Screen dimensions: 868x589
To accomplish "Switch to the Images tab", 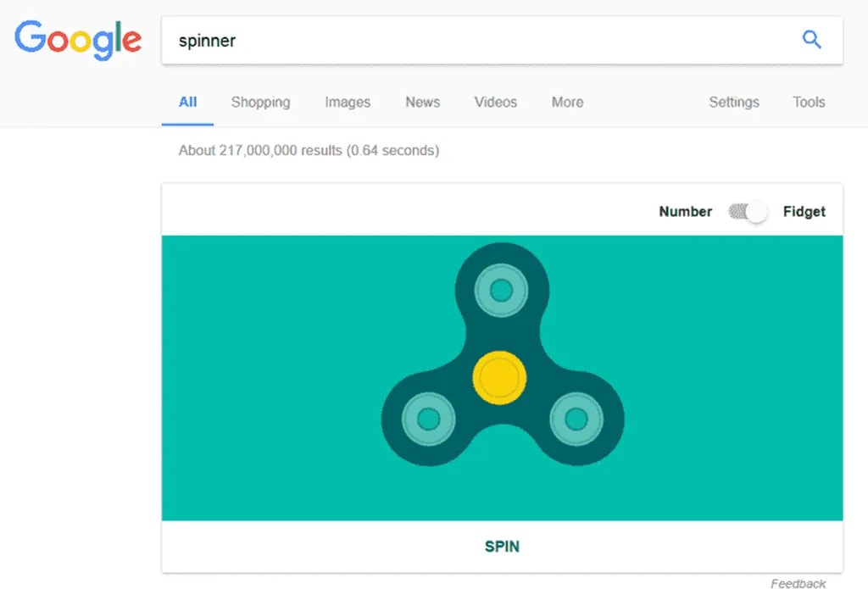I will (348, 102).
